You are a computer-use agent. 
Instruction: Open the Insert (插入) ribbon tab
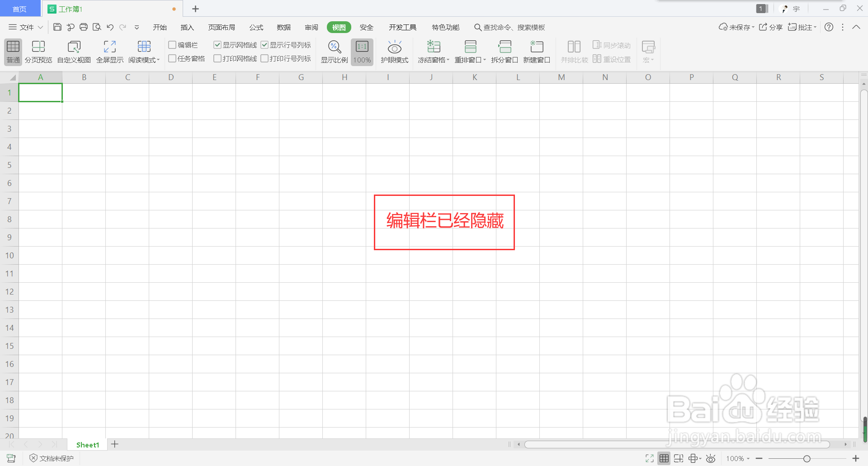tap(187, 27)
